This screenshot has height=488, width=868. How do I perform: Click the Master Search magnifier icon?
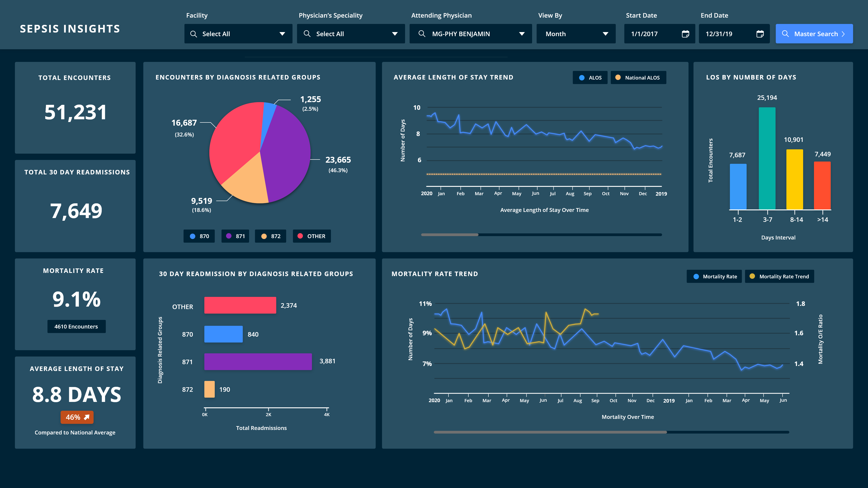[x=785, y=34]
